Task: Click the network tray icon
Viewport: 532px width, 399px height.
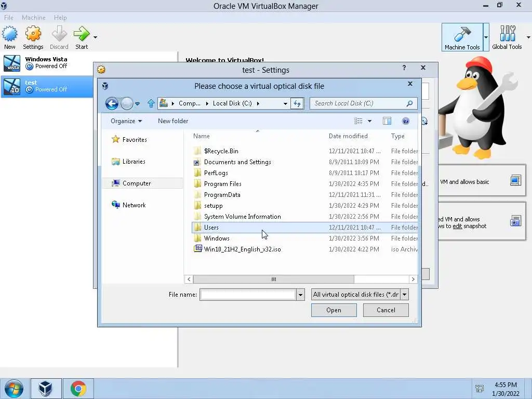Action: 480,389
